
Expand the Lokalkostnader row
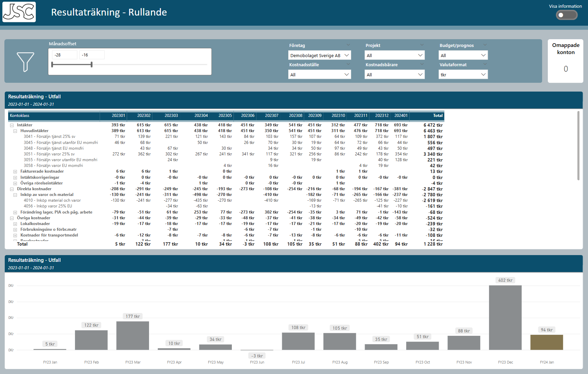[15, 224]
